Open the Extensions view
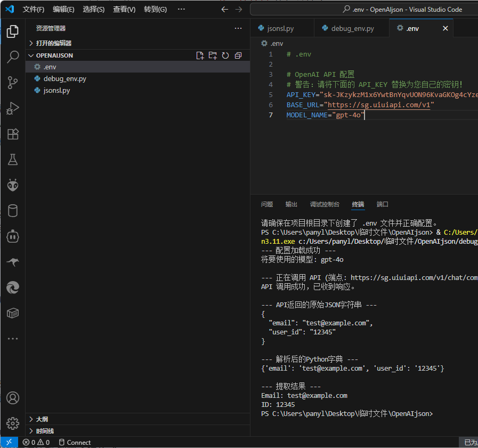The width and height of the screenshot is (478, 448). point(13,134)
